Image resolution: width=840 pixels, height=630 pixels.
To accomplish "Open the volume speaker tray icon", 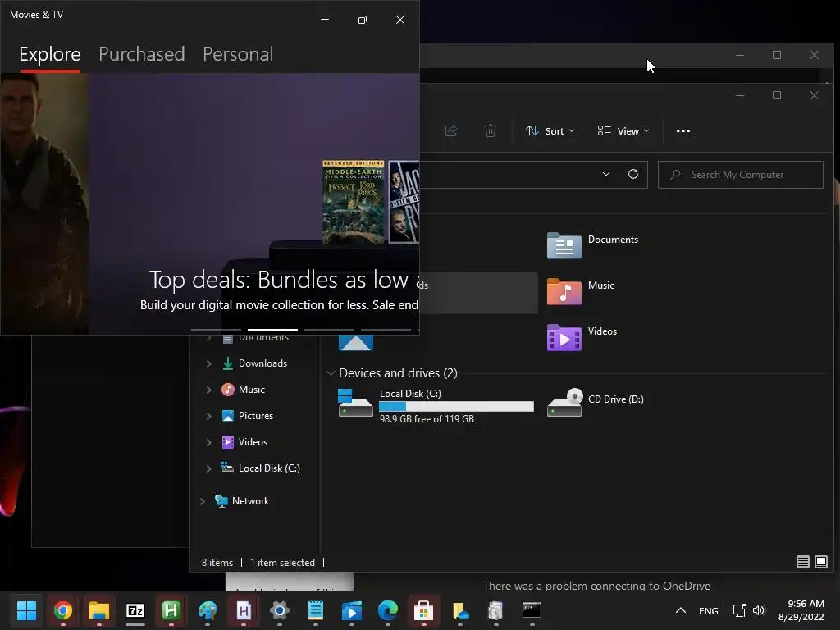I will point(759,610).
